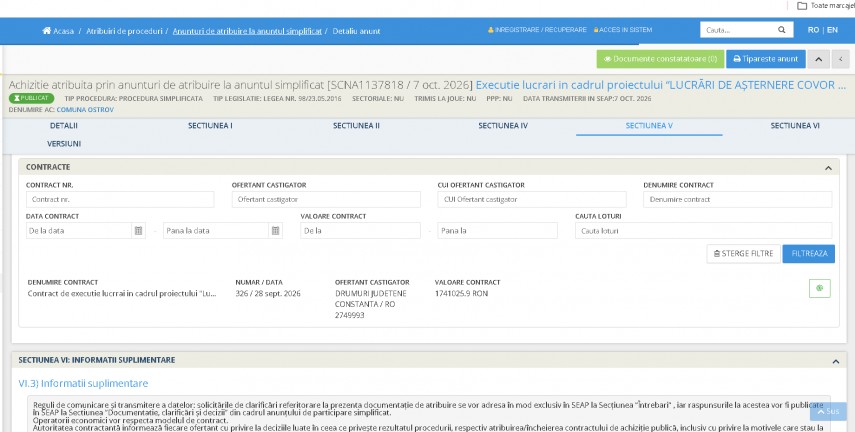This screenshot has height=432, width=855.
Task: Open the DETALII tab
Action: click(64, 125)
